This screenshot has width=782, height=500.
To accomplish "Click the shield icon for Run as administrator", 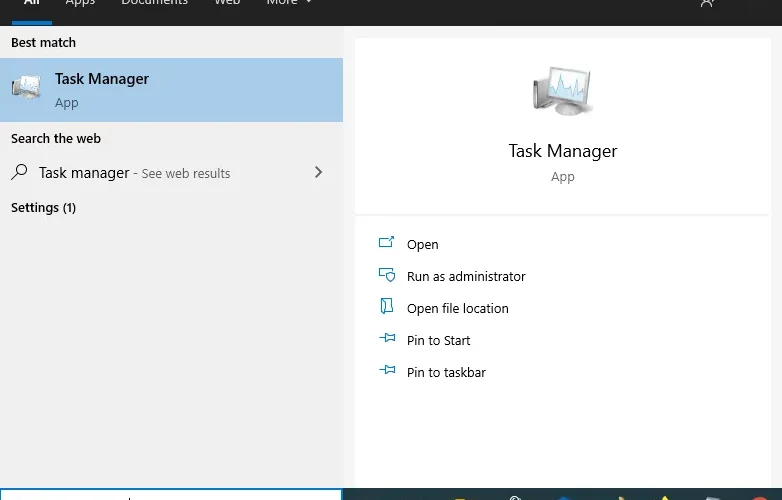I will coord(387,275).
